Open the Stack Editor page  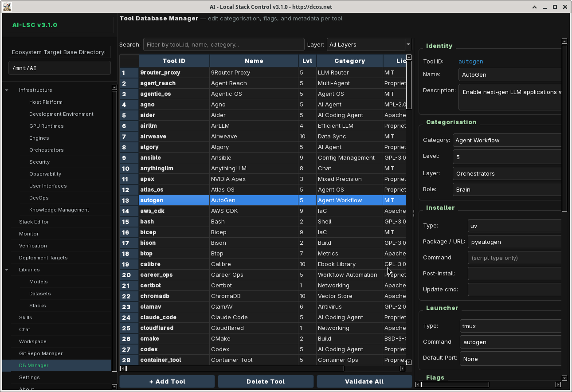click(34, 222)
